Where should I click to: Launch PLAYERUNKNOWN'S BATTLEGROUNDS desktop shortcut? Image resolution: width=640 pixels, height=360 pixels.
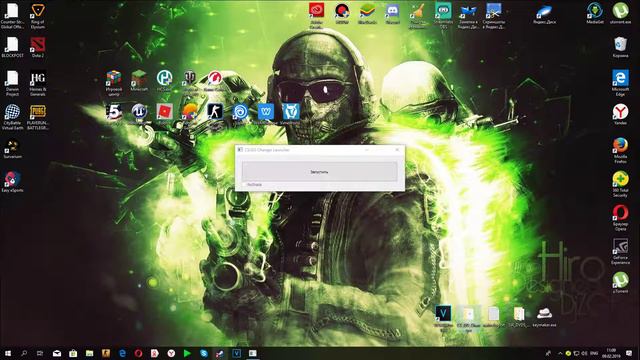(38, 117)
